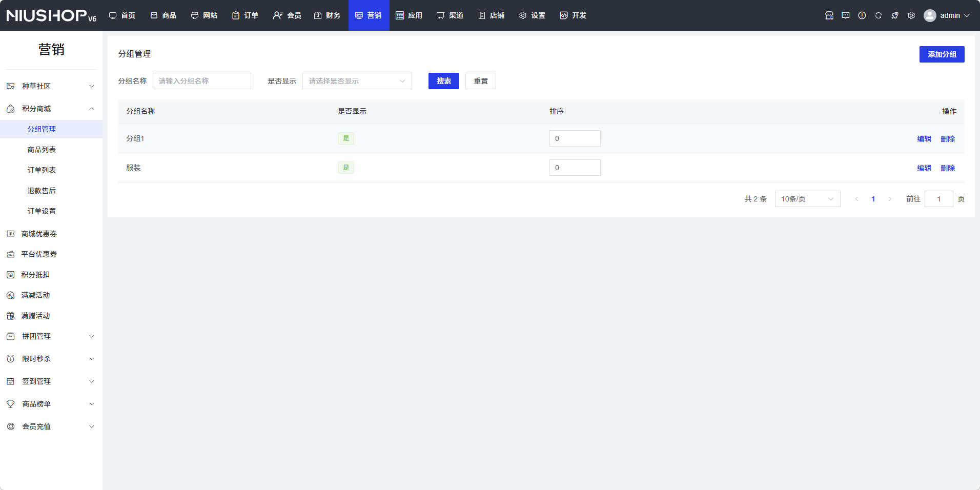Click the rocket icon in the header
The image size is (980, 490).
(x=894, y=15)
